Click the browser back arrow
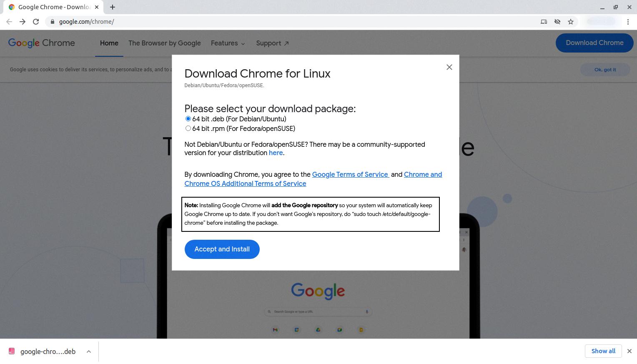The height and width of the screenshot is (364, 637). (x=9, y=22)
